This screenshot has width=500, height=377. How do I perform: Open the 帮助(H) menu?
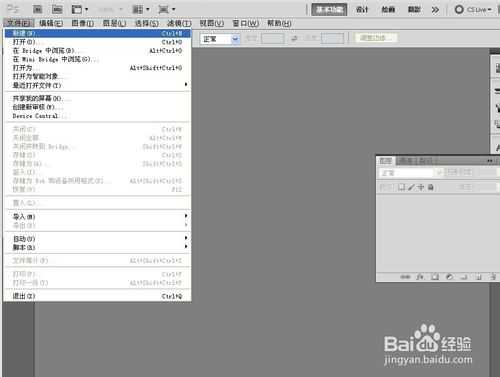[279, 23]
